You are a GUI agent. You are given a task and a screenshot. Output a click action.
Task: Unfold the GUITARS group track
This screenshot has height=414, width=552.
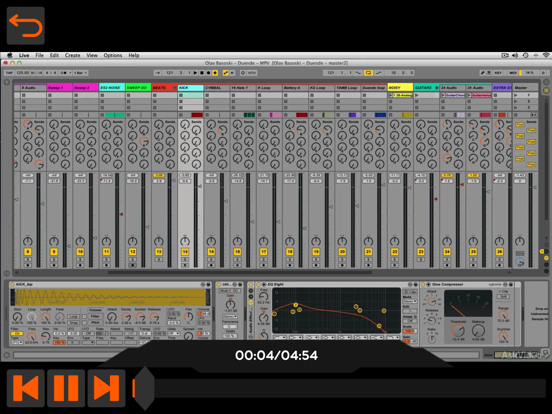pyautogui.click(x=437, y=87)
